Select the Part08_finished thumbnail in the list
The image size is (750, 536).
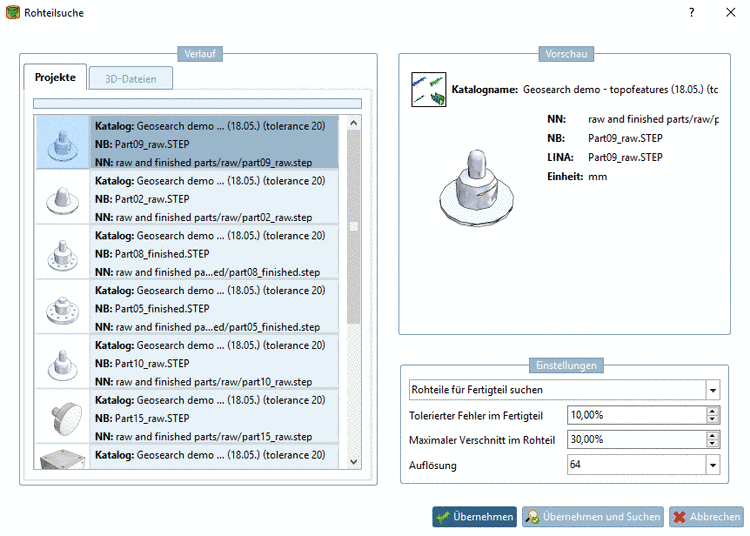pos(63,254)
